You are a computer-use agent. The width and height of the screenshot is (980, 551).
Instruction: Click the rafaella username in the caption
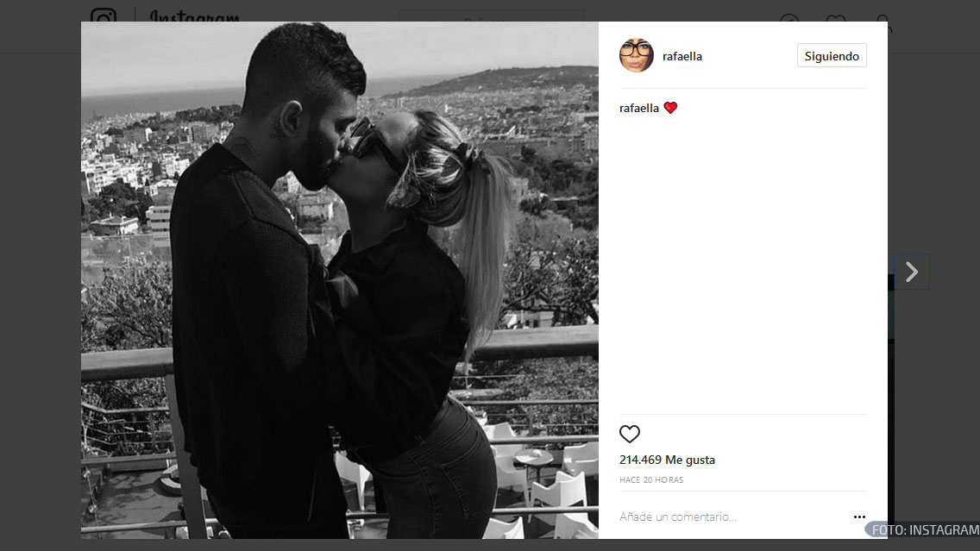tap(638, 108)
